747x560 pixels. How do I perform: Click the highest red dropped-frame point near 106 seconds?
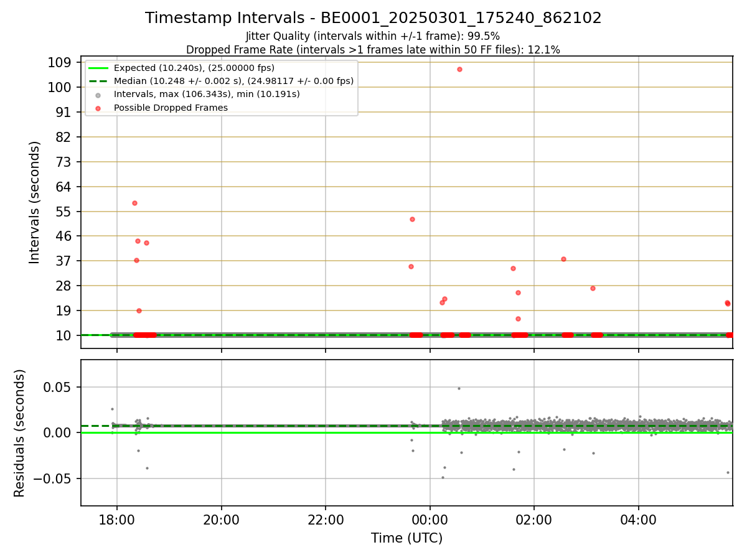[x=459, y=69]
